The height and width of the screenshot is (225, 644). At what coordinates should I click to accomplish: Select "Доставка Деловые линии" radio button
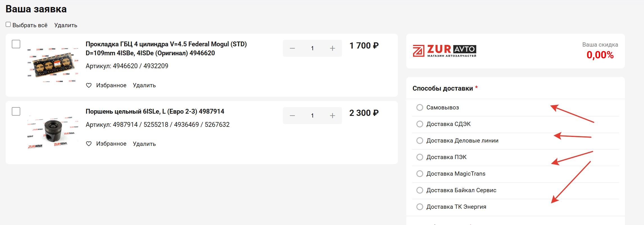click(x=419, y=141)
